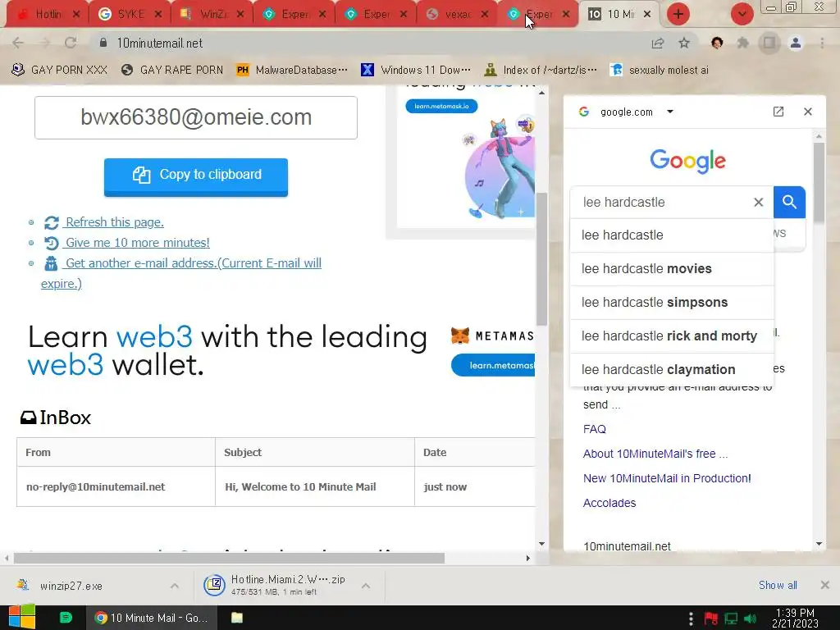Click the browser forward arrow
Viewport: 840px width, 630px height.
[44, 43]
